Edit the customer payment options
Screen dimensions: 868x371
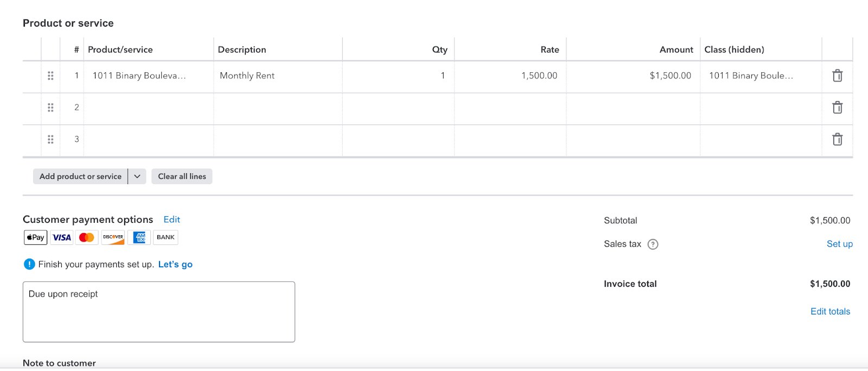tap(171, 219)
